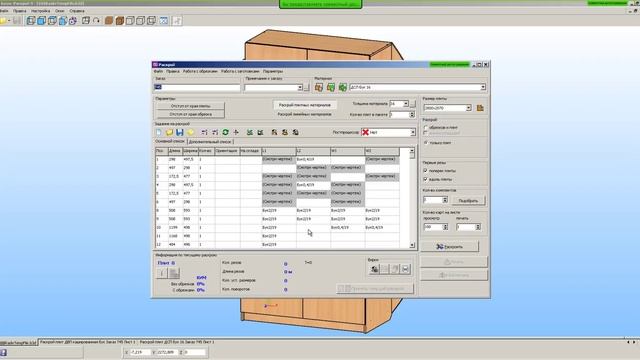This screenshot has height=360, width=640.
Task: Click the печать cards stepper arrows
Action: (478, 227)
